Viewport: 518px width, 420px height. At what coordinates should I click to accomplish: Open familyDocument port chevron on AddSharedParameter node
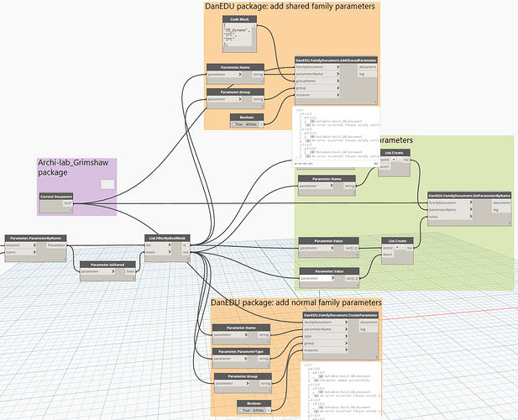click(338, 67)
